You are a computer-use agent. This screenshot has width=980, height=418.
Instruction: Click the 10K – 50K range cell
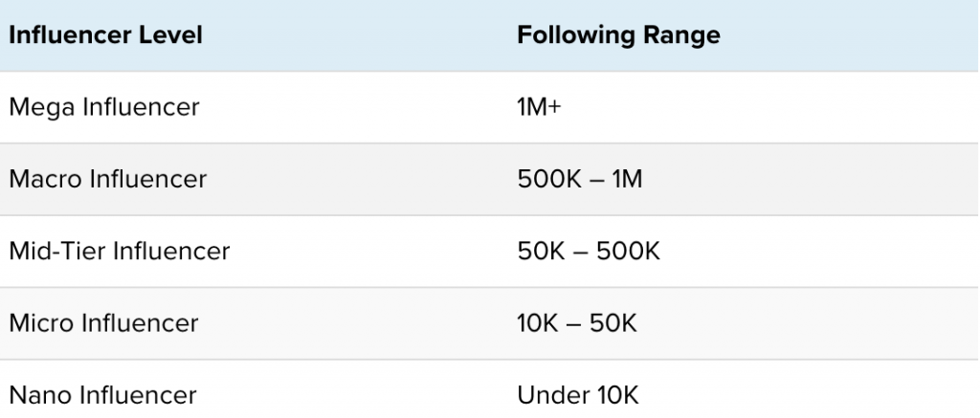pos(576,322)
